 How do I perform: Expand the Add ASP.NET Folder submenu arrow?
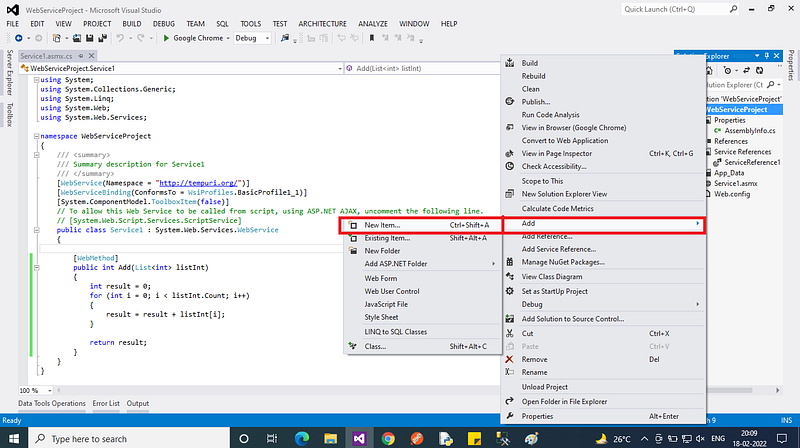coord(493,264)
